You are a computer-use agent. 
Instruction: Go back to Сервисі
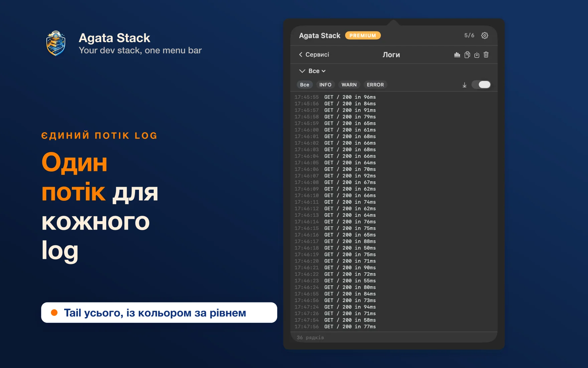pyautogui.click(x=314, y=55)
